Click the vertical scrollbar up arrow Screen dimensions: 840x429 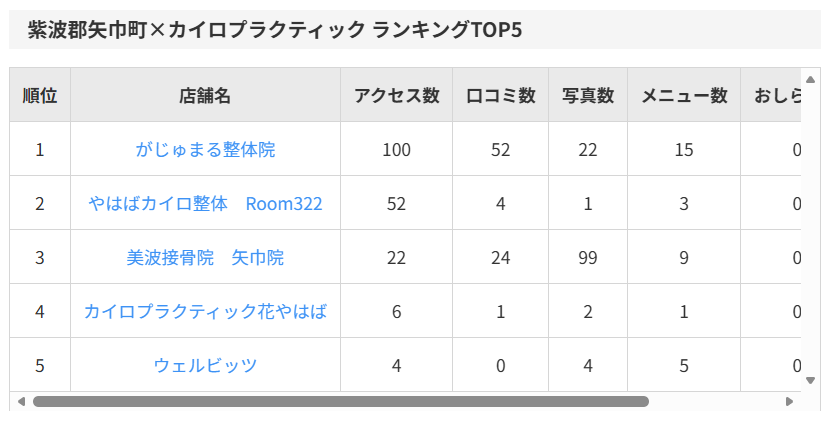[810, 79]
